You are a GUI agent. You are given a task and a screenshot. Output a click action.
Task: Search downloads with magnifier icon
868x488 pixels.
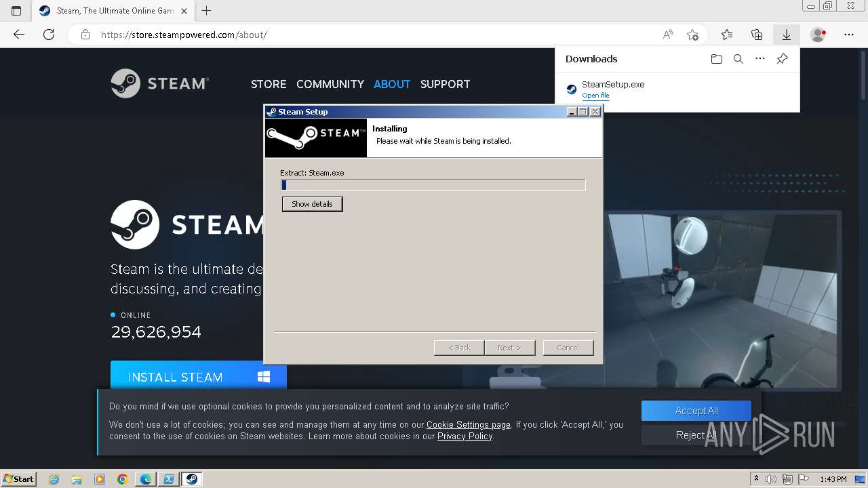[738, 59]
